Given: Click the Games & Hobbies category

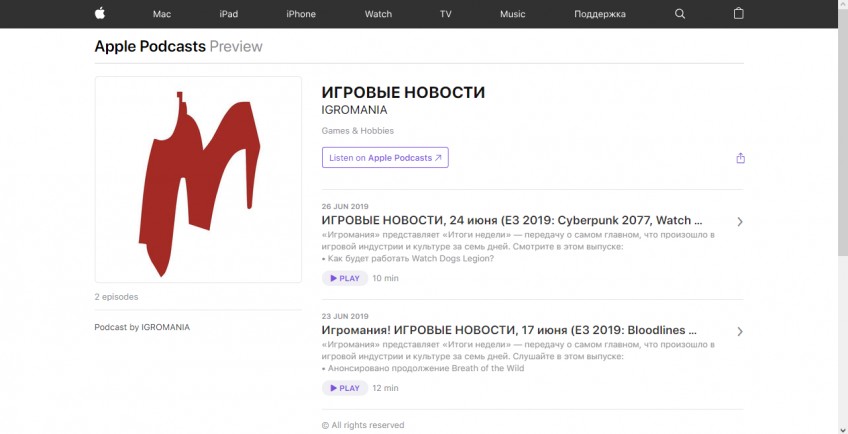Looking at the screenshot, I should (x=357, y=130).
